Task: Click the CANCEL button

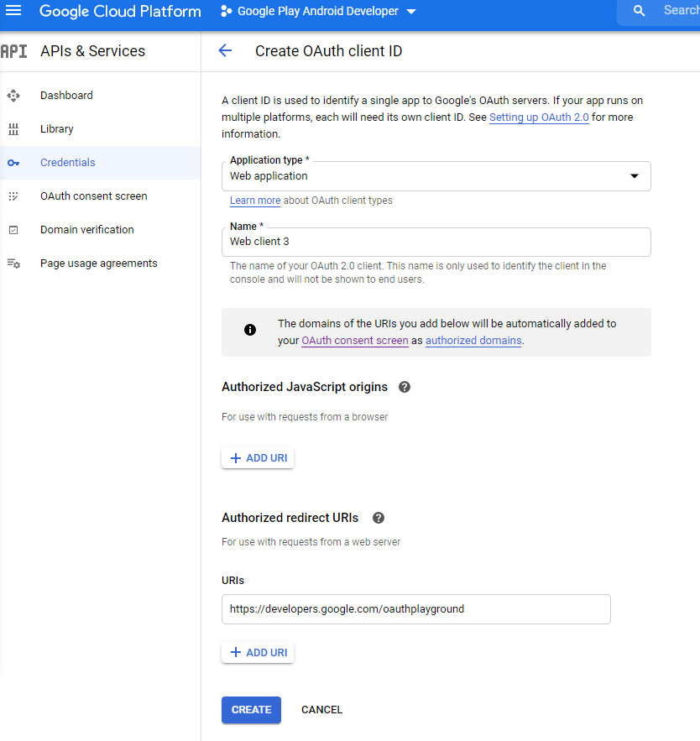Action: point(321,710)
